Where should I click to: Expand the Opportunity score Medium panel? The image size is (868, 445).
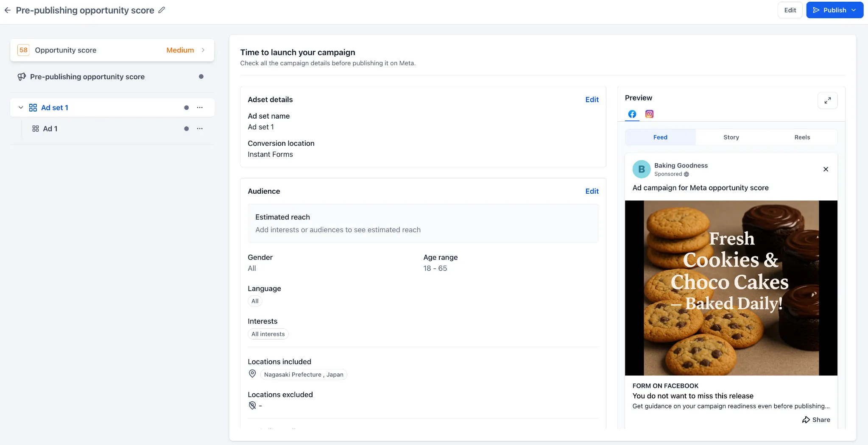click(112, 50)
